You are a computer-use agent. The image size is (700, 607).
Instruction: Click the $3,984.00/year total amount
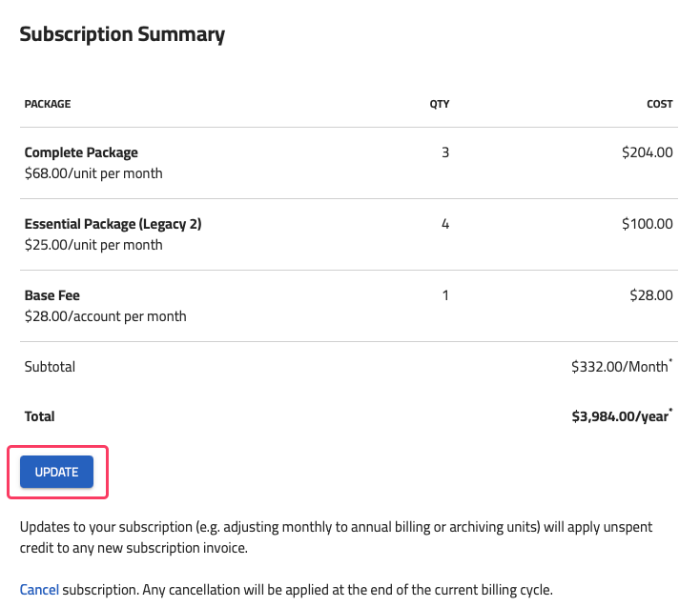point(622,415)
